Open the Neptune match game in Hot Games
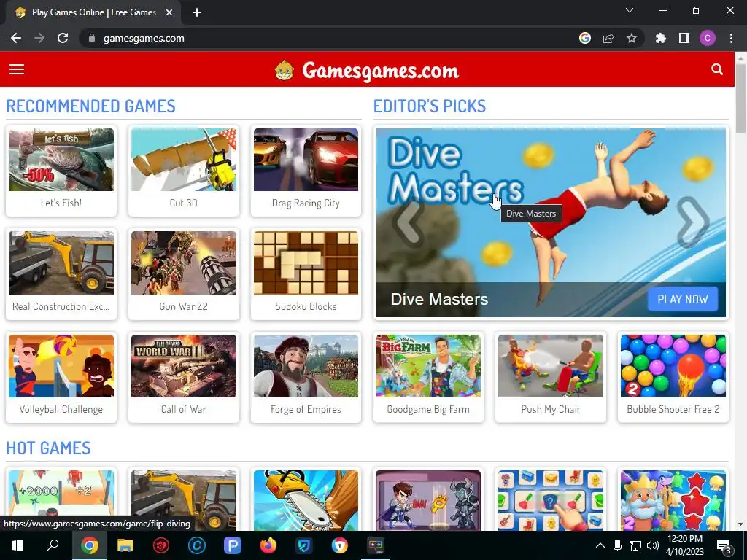This screenshot has width=747, height=560. pyautogui.click(x=673, y=500)
